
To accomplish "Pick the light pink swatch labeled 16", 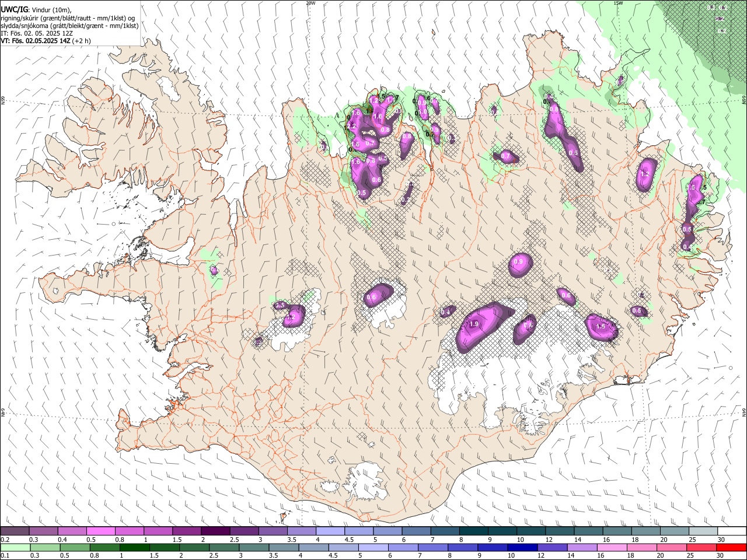I will 612,547.
